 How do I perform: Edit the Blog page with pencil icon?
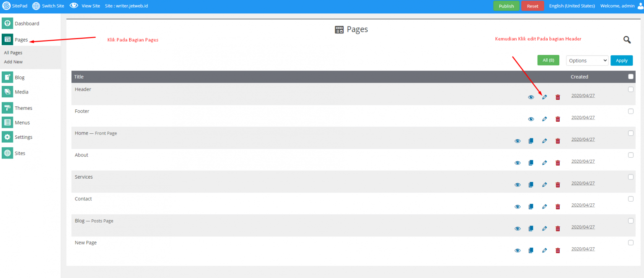point(545,229)
